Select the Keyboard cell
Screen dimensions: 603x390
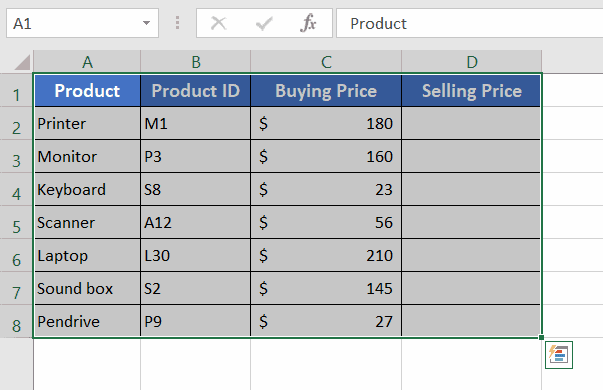coord(87,189)
